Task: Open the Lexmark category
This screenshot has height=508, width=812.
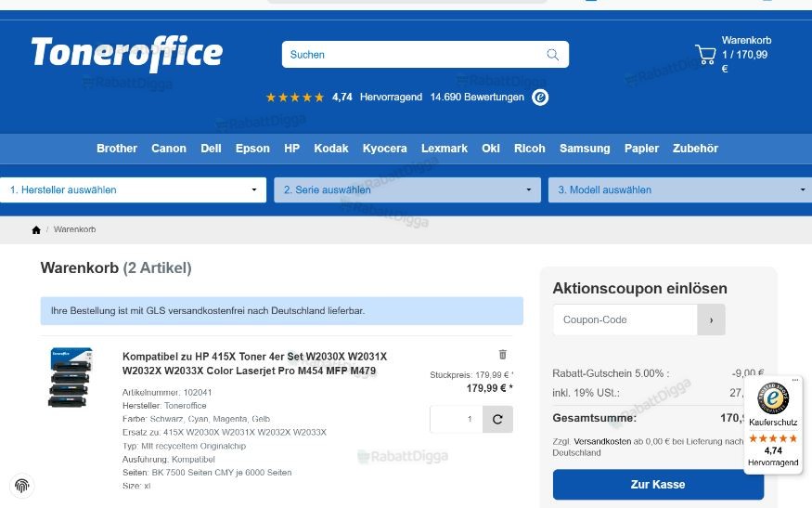Action: (x=445, y=149)
